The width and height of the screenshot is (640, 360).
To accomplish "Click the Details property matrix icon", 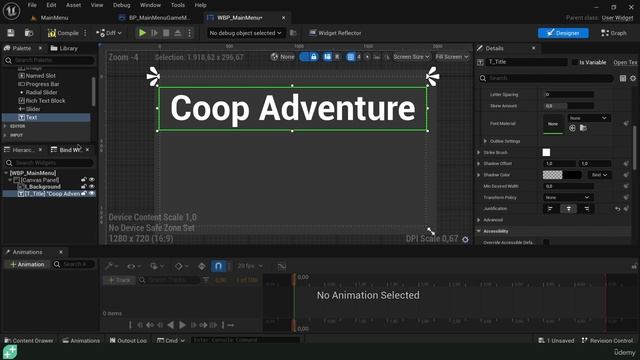I will point(623,78).
